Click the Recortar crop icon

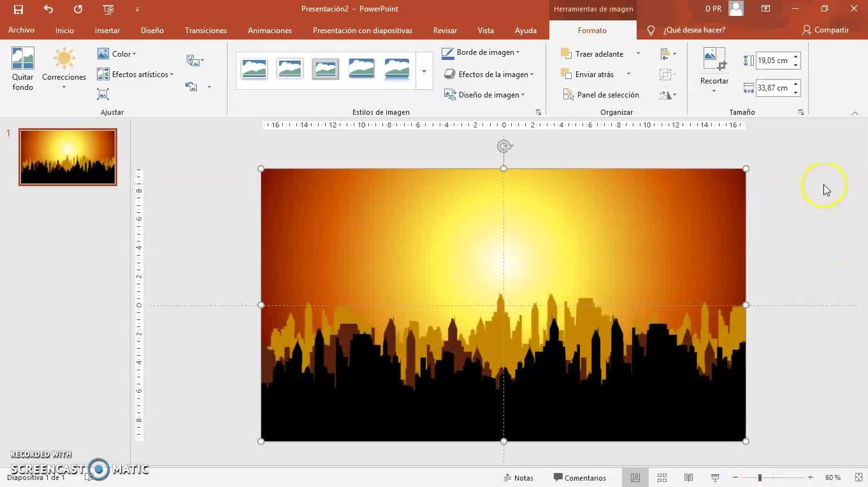[714, 59]
